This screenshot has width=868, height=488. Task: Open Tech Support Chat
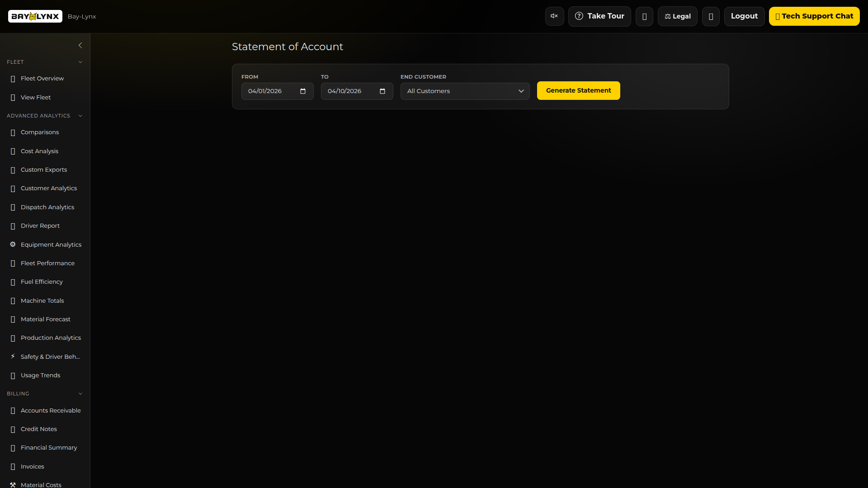pyautogui.click(x=814, y=16)
